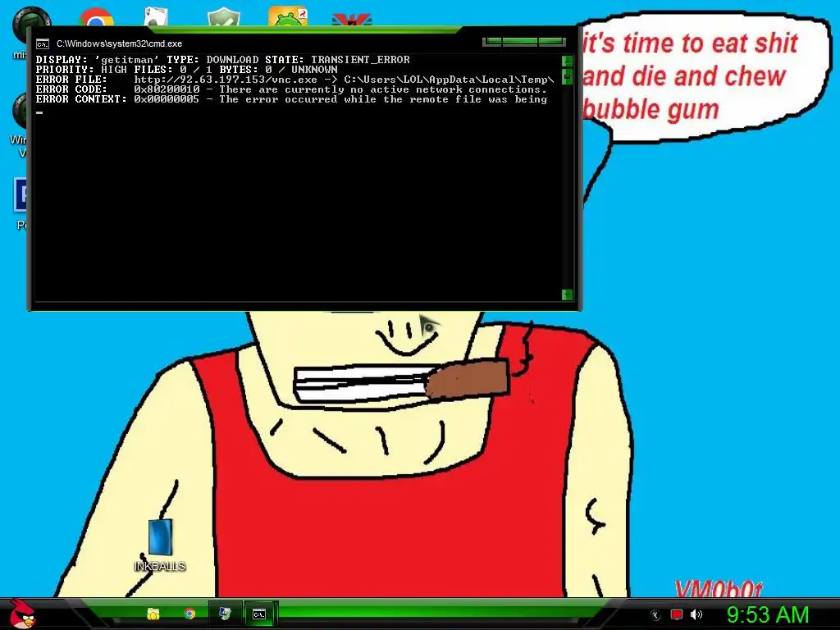Click the cmd window scrollbar up arrow

click(567, 61)
